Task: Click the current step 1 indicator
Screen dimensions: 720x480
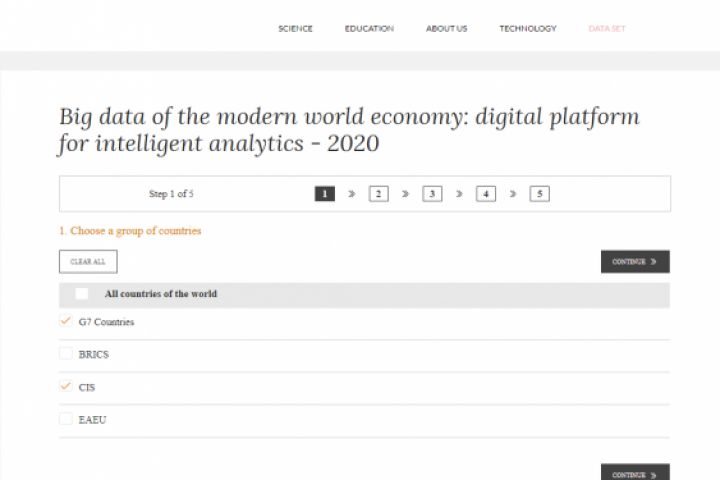Action: point(324,194)
